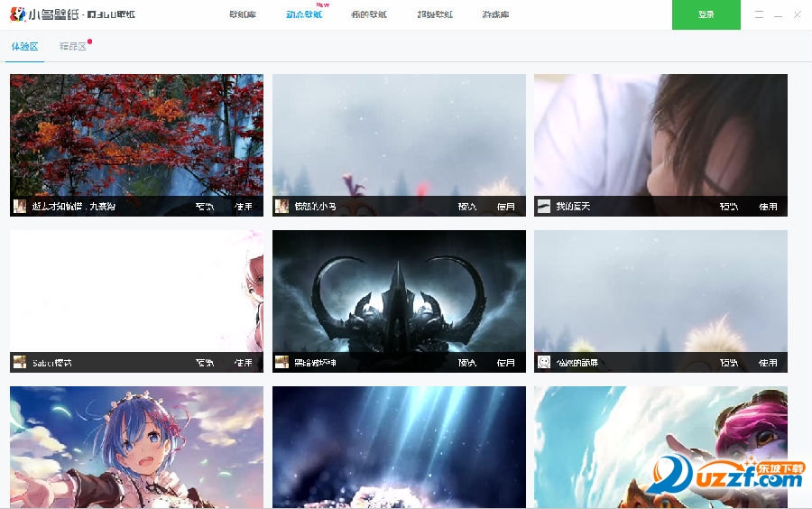Click uploader avatar on top-middle snowy wallpaper

click(x=281, y=207)
